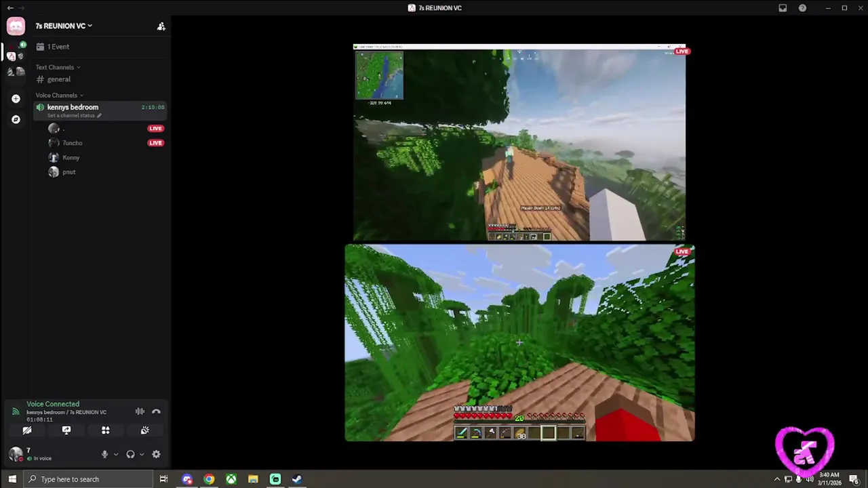Open Steam from the taskbar
This screenshot has height=488, width=868.
[x=297, y=479]
